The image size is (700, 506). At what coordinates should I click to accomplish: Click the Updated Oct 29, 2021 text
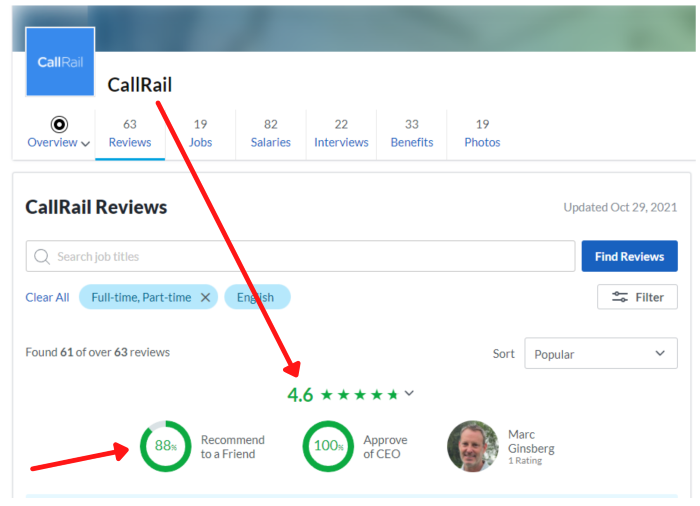click(620, 207)
